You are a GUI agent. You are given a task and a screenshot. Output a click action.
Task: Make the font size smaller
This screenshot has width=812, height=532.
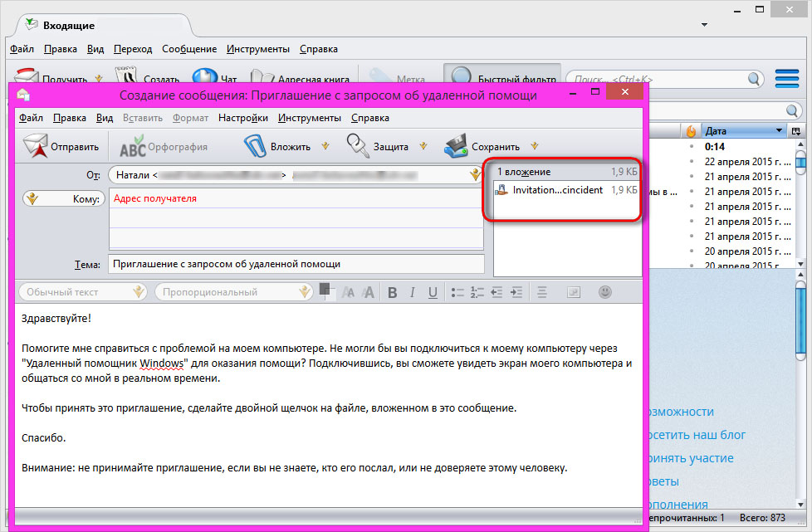(348, 292)
